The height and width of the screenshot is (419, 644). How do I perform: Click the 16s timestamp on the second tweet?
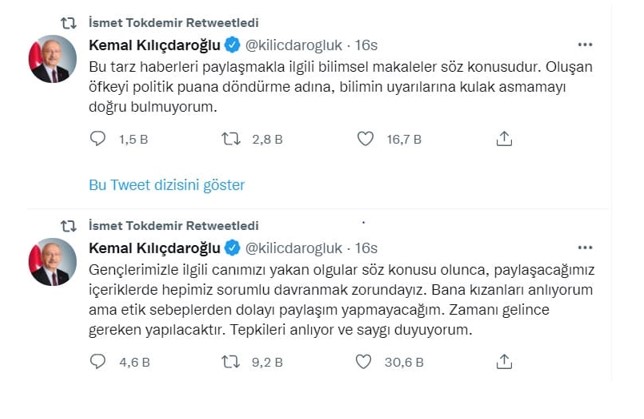point(366,248)
